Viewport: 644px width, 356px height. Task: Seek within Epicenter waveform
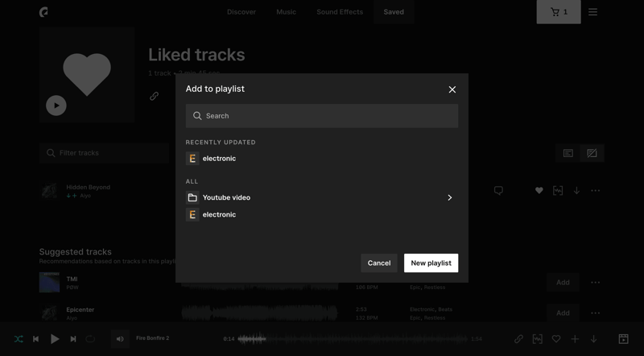point(259,313)
